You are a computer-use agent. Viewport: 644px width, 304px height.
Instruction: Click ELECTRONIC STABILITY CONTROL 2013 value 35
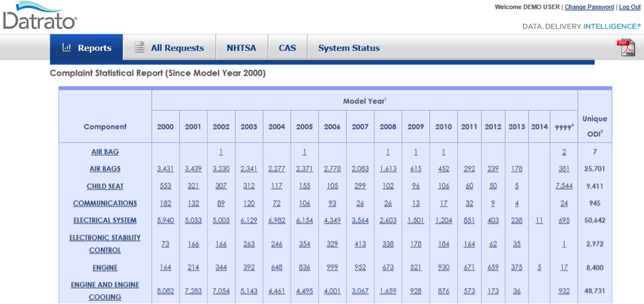(517, 244)
